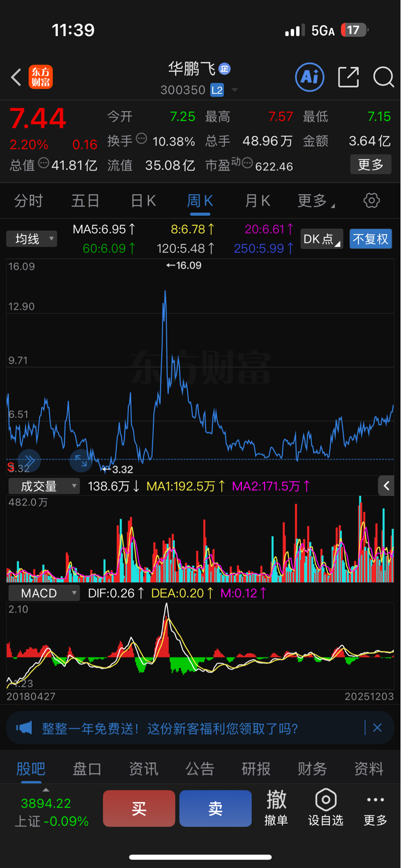This screenshot has height=868, width=401.
Task: Open the search magnifier icon
Action: [x=383, y=77]
